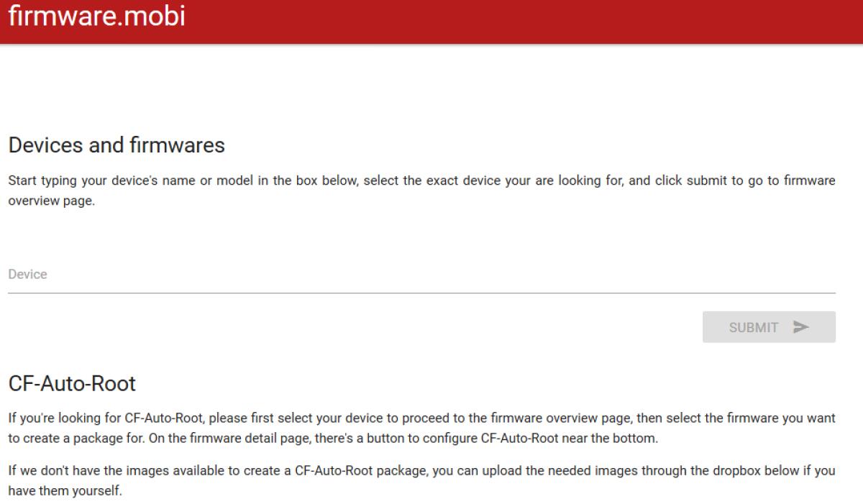Click the line starting "If we don't have the images"
Viewport: 863px width, 504px height.
421,472
